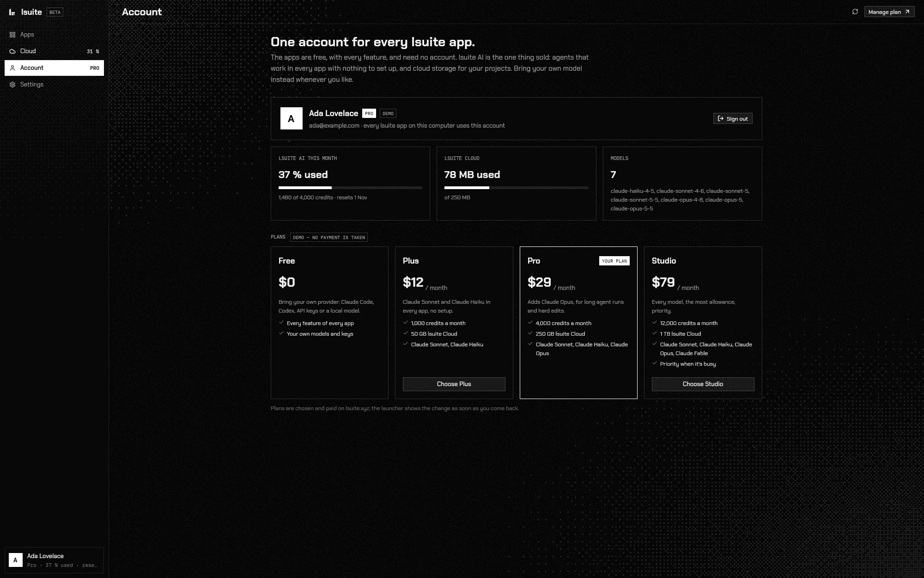Click the '$12' Plus price
The height and width of the screenshot is (578, 924).
[413, 282]
